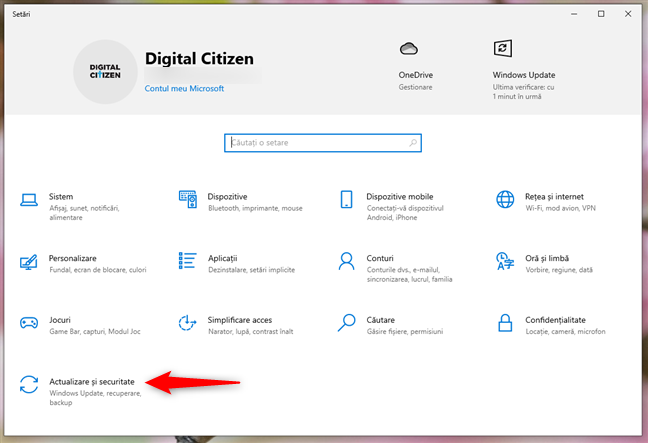The image size is (648, 443).
Task: Open the Conturi person icon
Action: point(346,261)
